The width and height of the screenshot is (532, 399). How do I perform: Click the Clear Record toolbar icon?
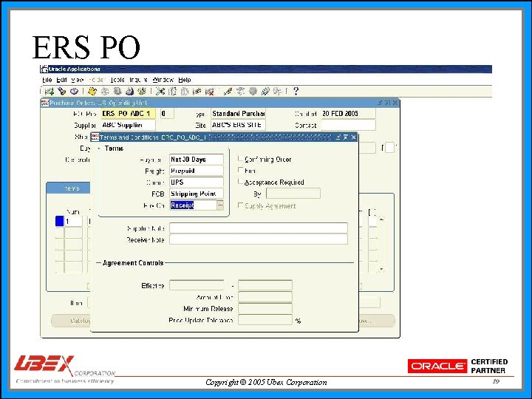(197, 91)
